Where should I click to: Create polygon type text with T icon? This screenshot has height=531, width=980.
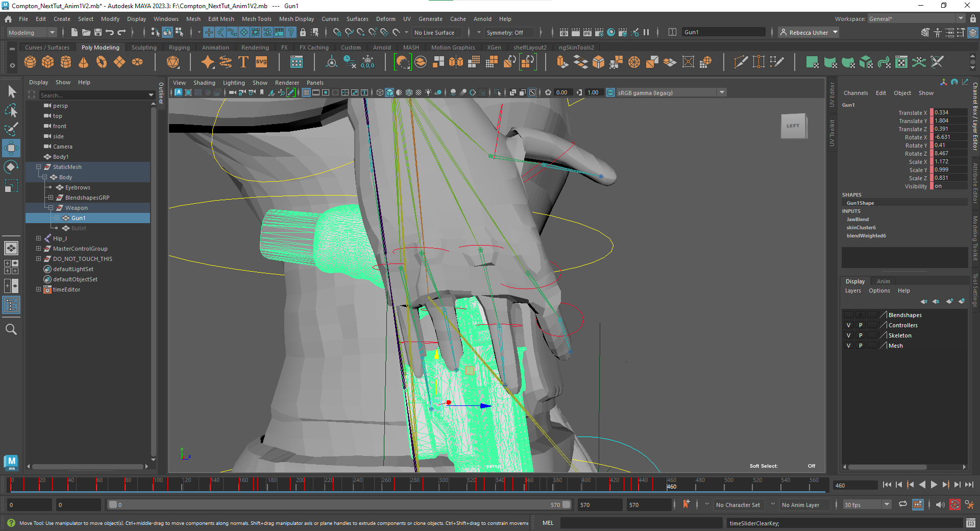pos(243,62)
